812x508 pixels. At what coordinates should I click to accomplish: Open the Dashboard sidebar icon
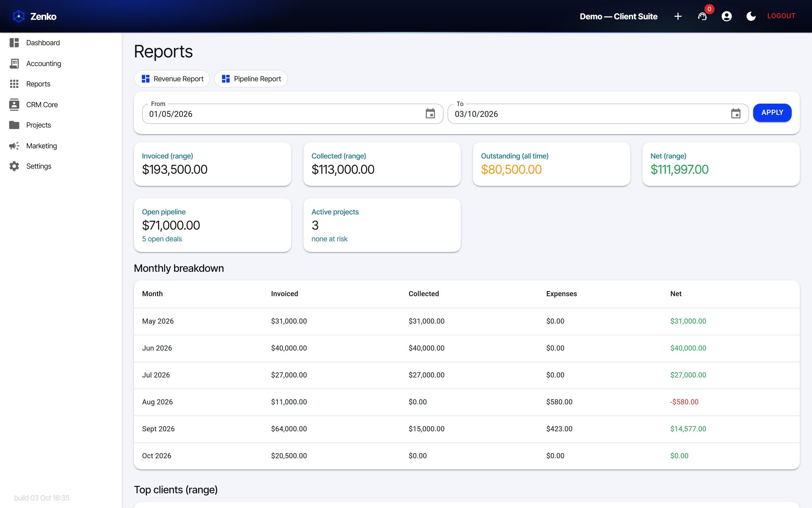coord(14,43)
